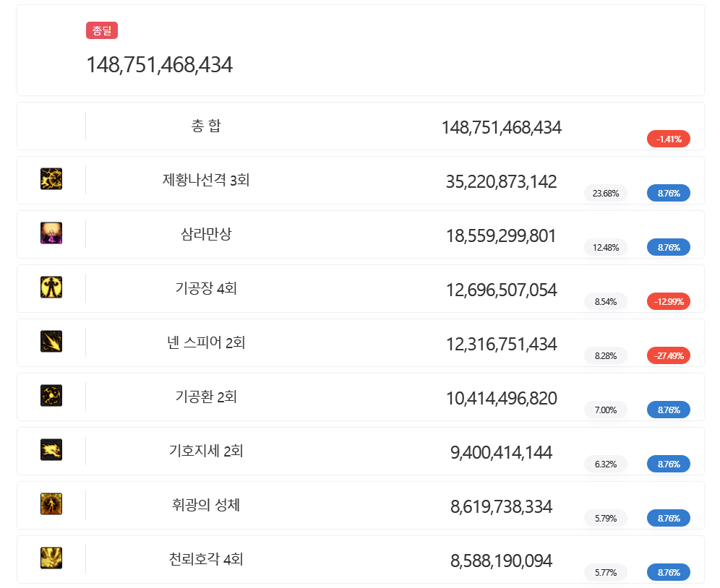Click the red 총딜 badge
Viewport: 720px width, 588px height.
pyautogui.click(x=101, y=30)
